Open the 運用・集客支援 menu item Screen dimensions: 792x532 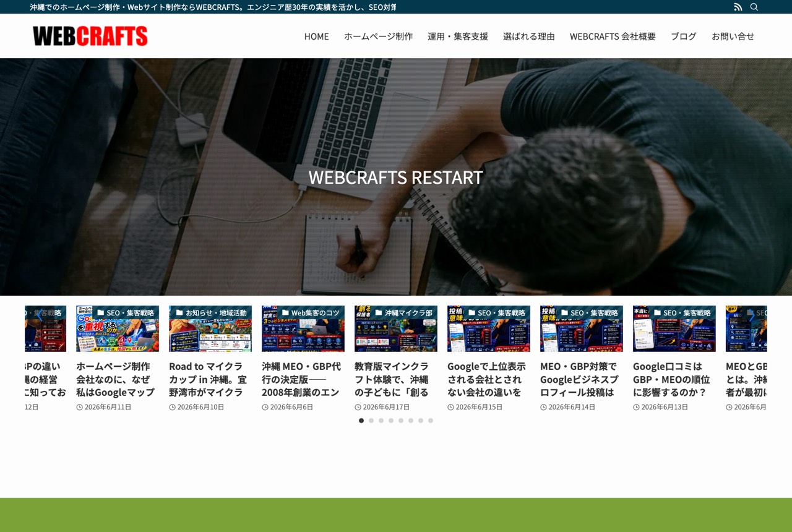(458, 36)
